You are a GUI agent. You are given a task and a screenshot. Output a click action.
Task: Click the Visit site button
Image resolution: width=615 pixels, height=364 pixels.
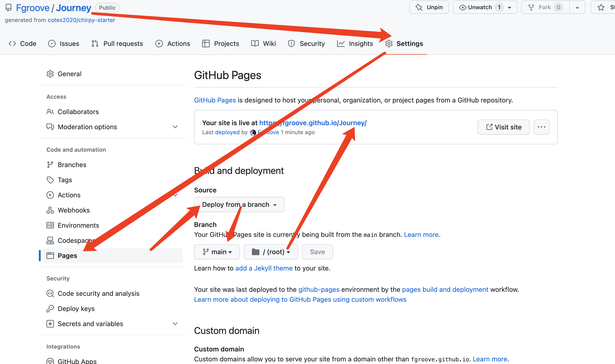pyautogui.click(x=503, y=127)
